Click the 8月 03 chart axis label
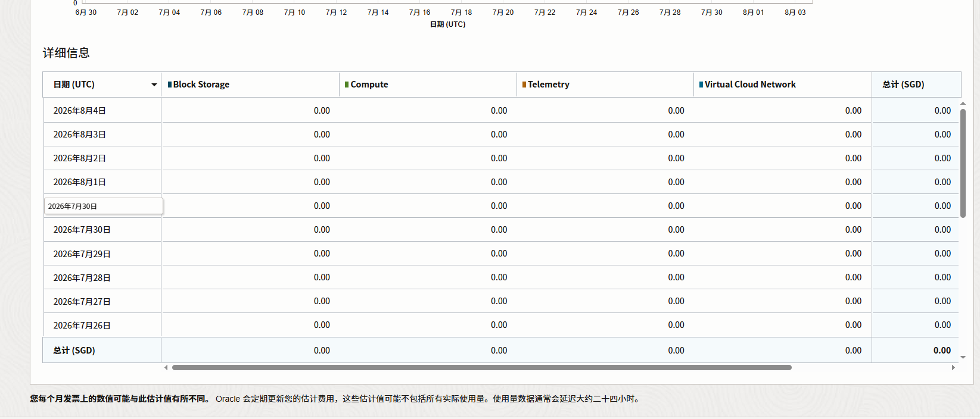This screenshot has width=980, height=419. (x=795, y=12)
